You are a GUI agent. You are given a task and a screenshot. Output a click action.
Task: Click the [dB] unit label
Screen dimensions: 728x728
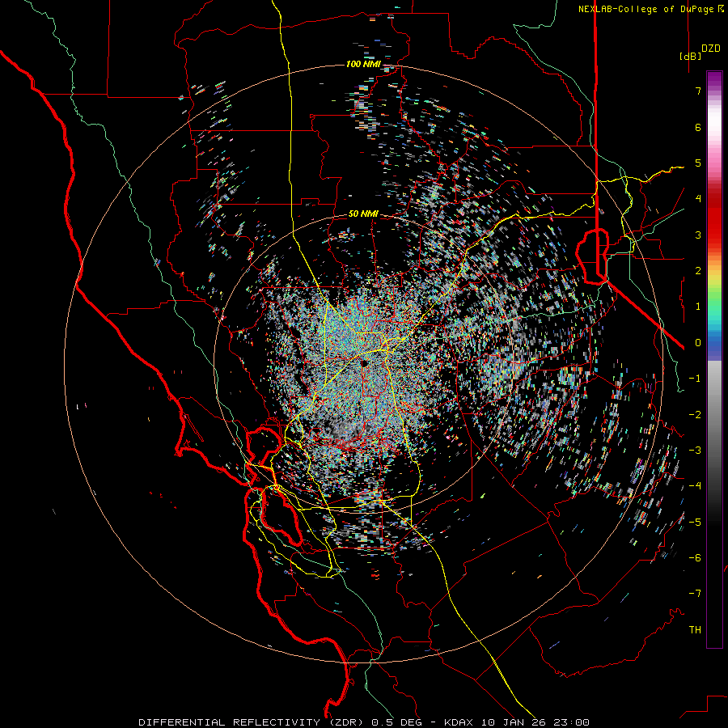[690, 56]
